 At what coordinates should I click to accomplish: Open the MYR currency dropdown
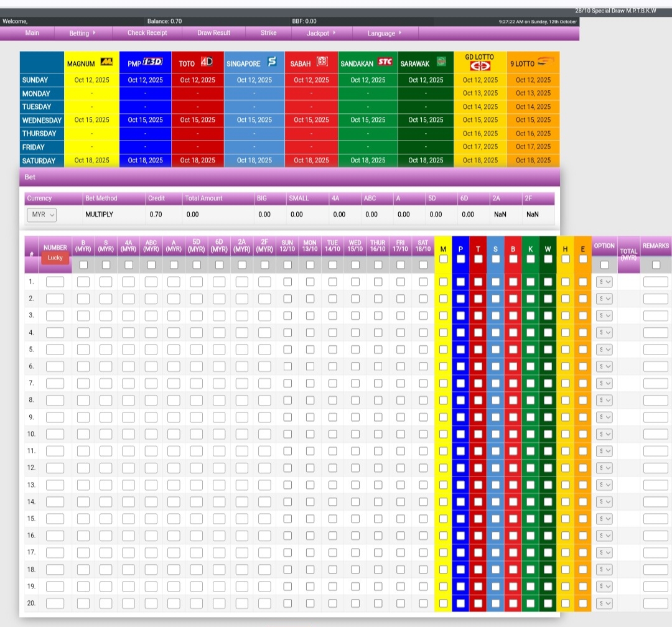(42, 215)
